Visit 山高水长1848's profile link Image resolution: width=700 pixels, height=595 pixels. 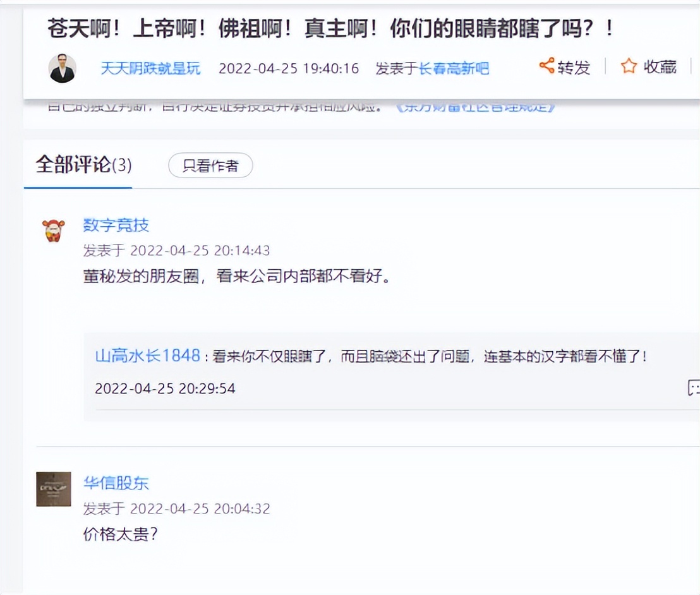147,356
